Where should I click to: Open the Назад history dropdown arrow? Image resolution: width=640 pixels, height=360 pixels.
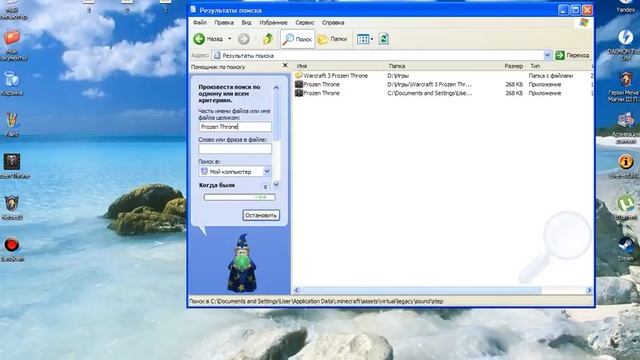(229, 39)
